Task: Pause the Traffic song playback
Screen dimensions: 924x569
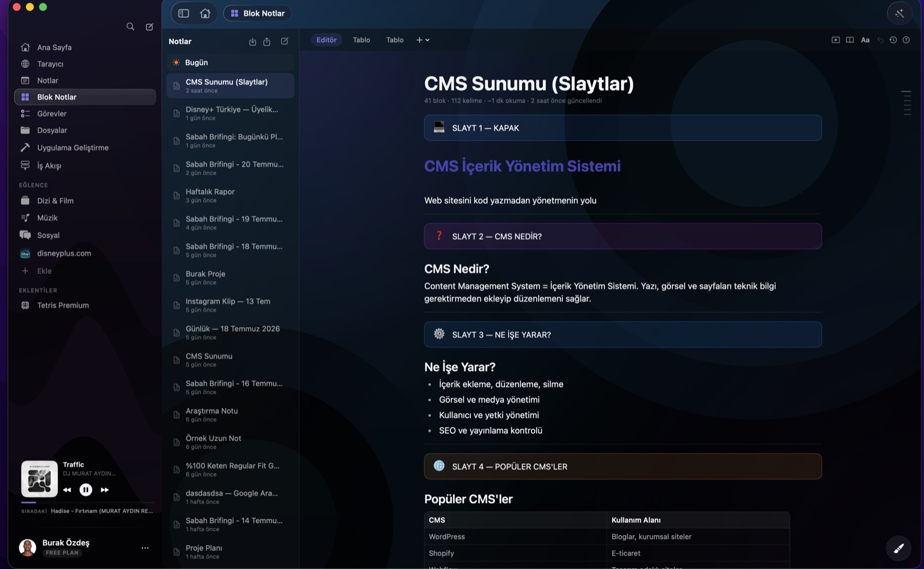Action: coord(85,490)
